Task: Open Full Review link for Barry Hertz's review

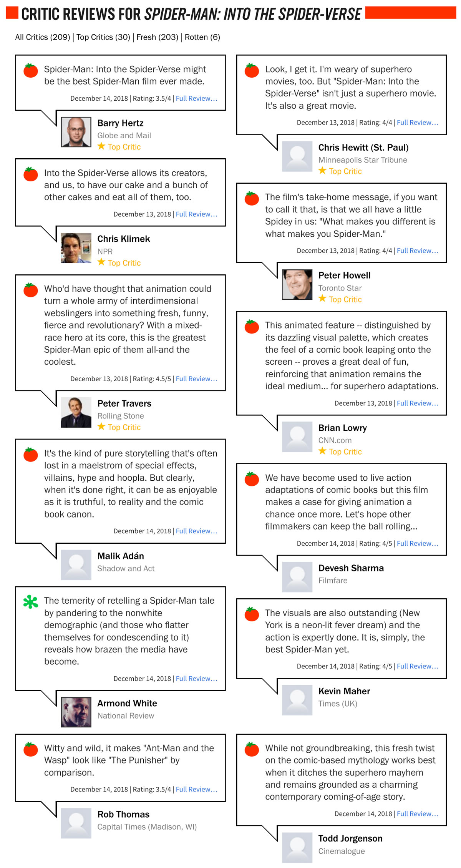Action: pyautogui.click(x=196, y=98)
